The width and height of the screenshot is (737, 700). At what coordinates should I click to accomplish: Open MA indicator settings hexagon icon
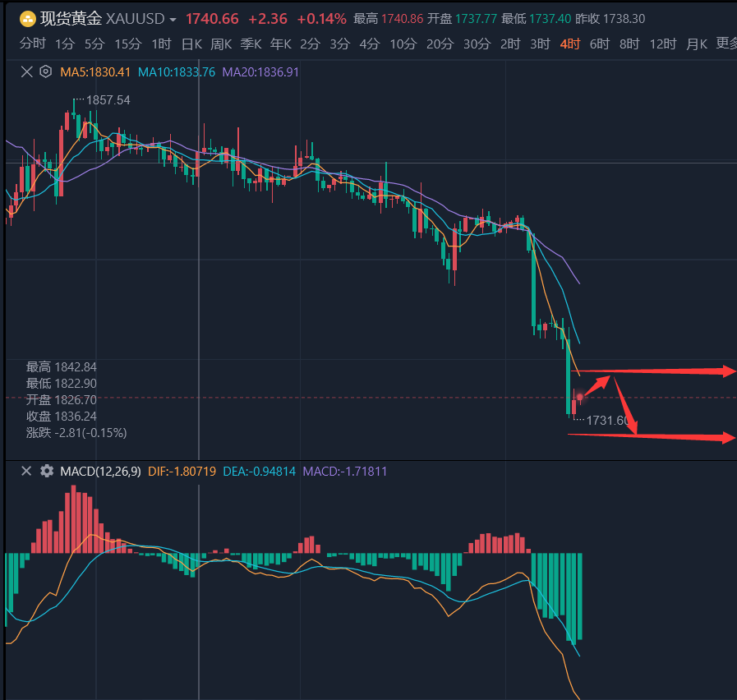(45, 72)
